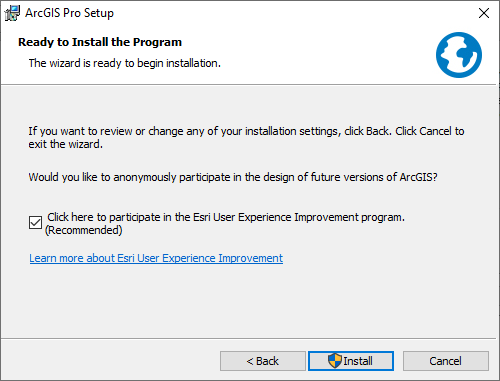
Task: Click the installer icon in the title bar
Action: [12, 13]
